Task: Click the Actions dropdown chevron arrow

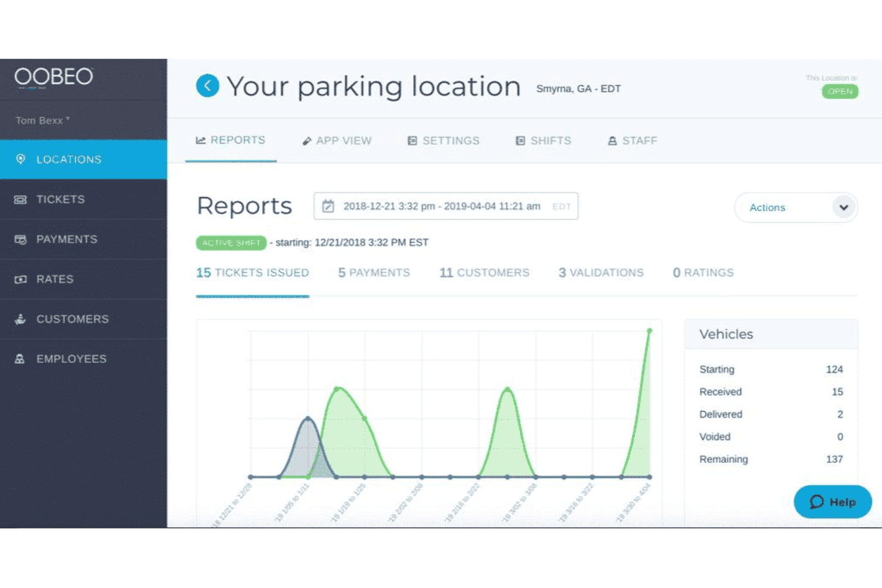Action: click(x=843, y=207)
